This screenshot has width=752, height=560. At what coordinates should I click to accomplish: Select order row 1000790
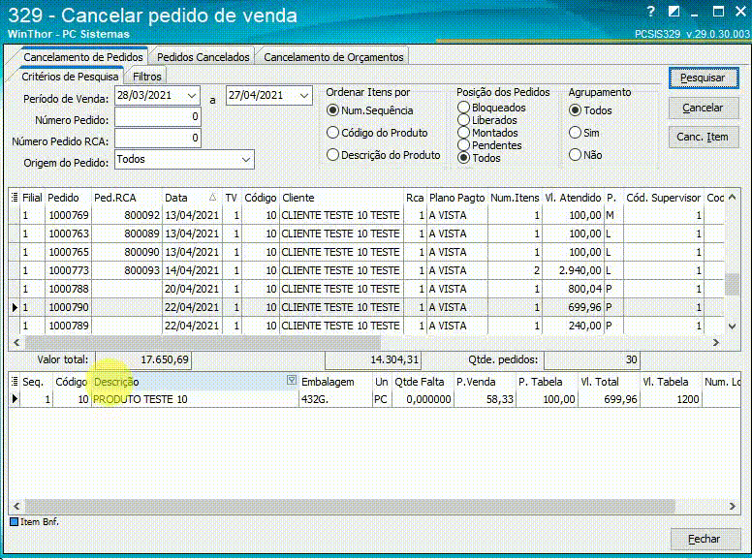[366, 307]
